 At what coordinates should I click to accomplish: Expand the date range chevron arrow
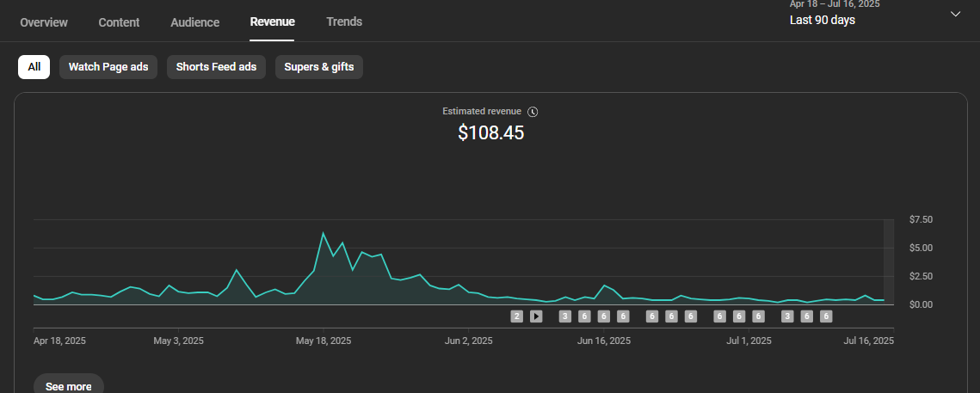tap(955, 14)
